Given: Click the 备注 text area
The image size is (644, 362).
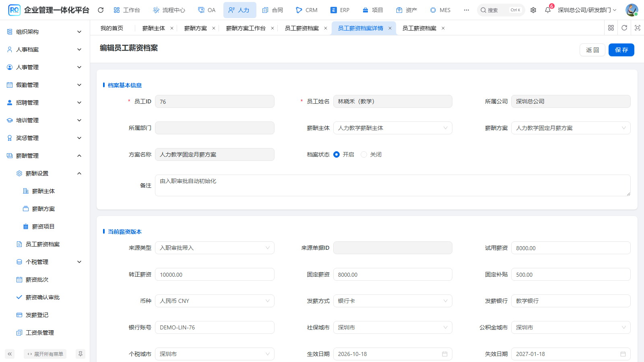Looking at the screenshot, I should pyautogui.click(x=392, y=185).
